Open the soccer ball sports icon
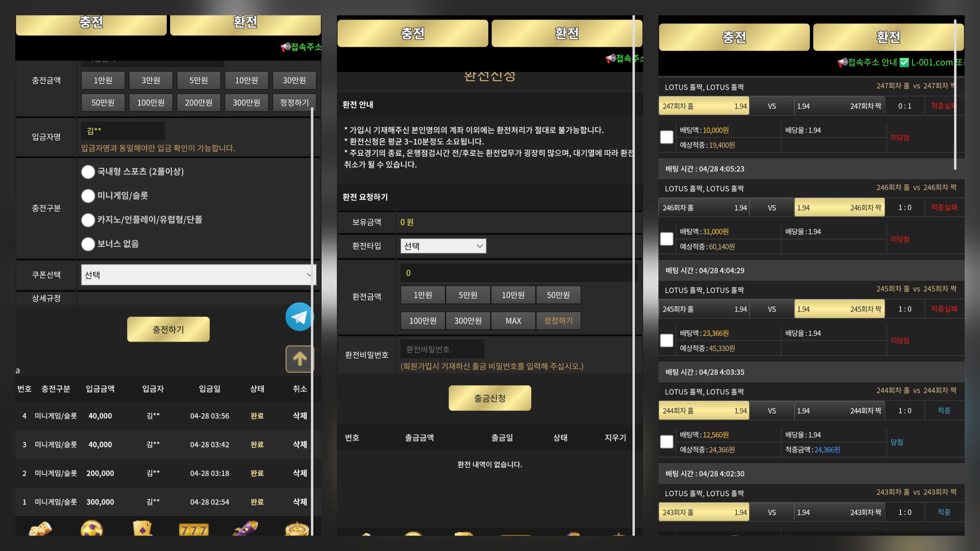This screenshot has width=980, height=551. [92, 529]
